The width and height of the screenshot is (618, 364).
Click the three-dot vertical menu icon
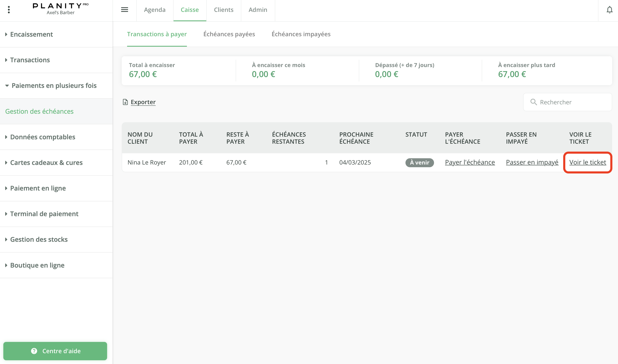pos(9,10)
